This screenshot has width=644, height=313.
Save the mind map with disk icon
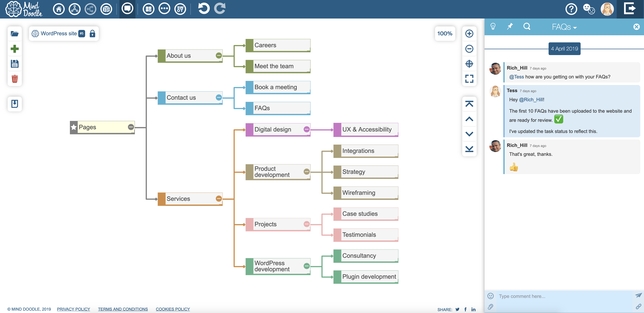[14, 64]
